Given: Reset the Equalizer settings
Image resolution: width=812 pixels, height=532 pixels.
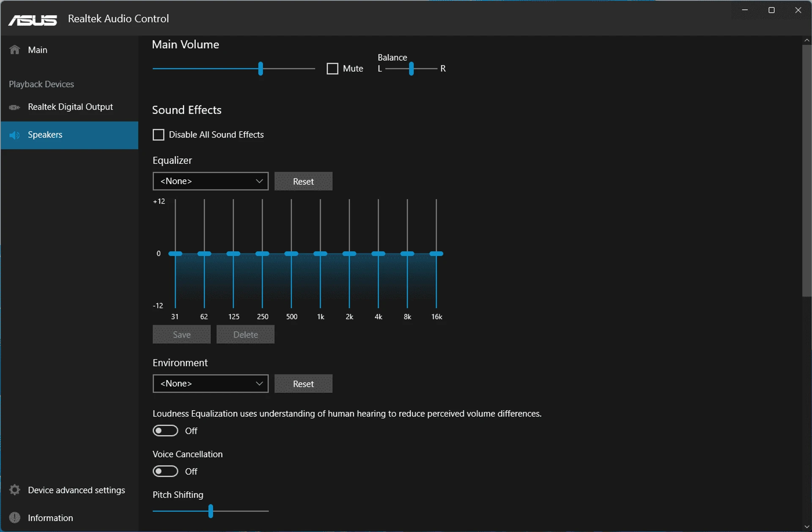Looking at the screenshot, I should (x=303, y=181).
